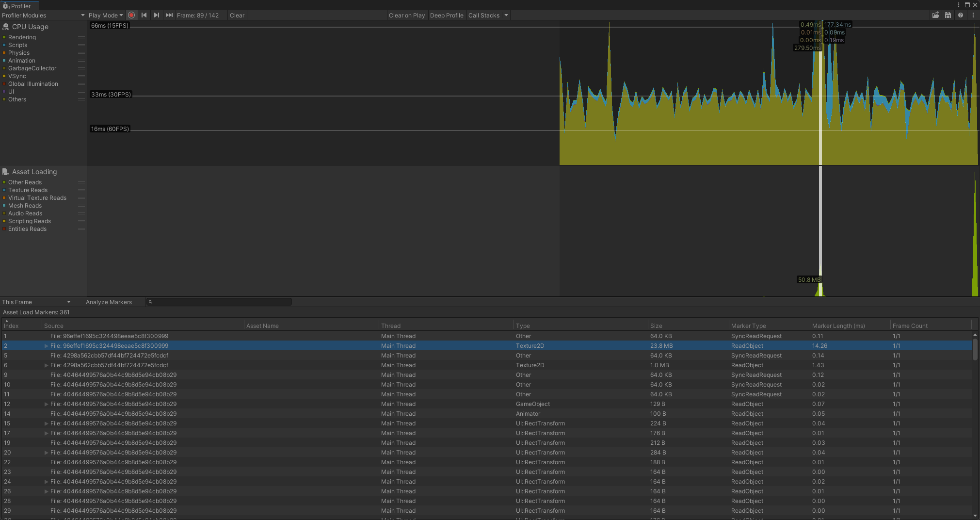Viewport: 980px width, 520px height.
Task: Click the save profiler data icon
Action: (x=948, y=16)
